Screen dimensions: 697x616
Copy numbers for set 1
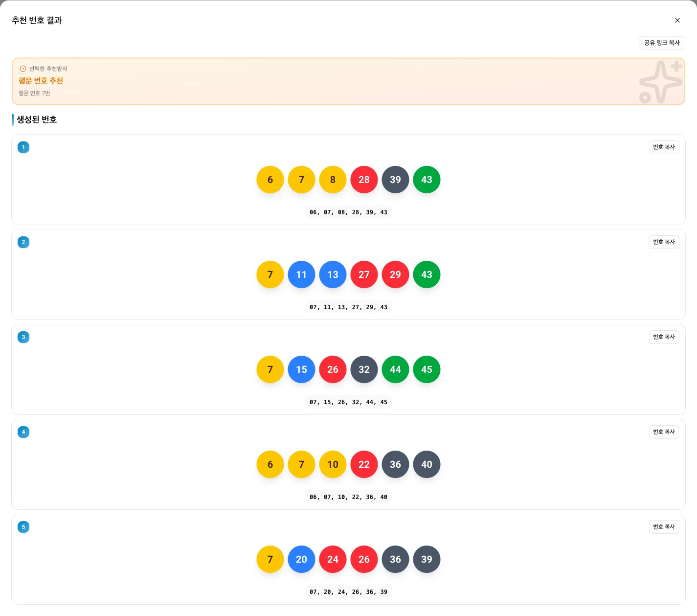pyautogui.click(x=664, y=147)
